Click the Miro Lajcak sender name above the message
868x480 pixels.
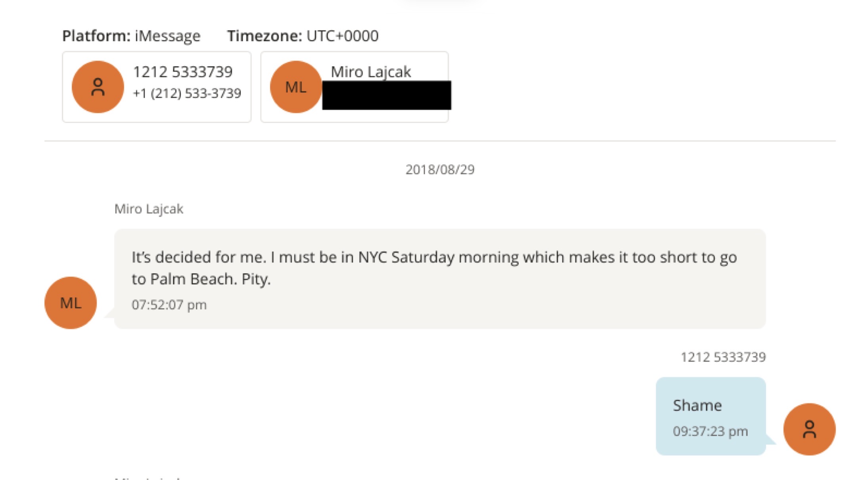(149, 209)
